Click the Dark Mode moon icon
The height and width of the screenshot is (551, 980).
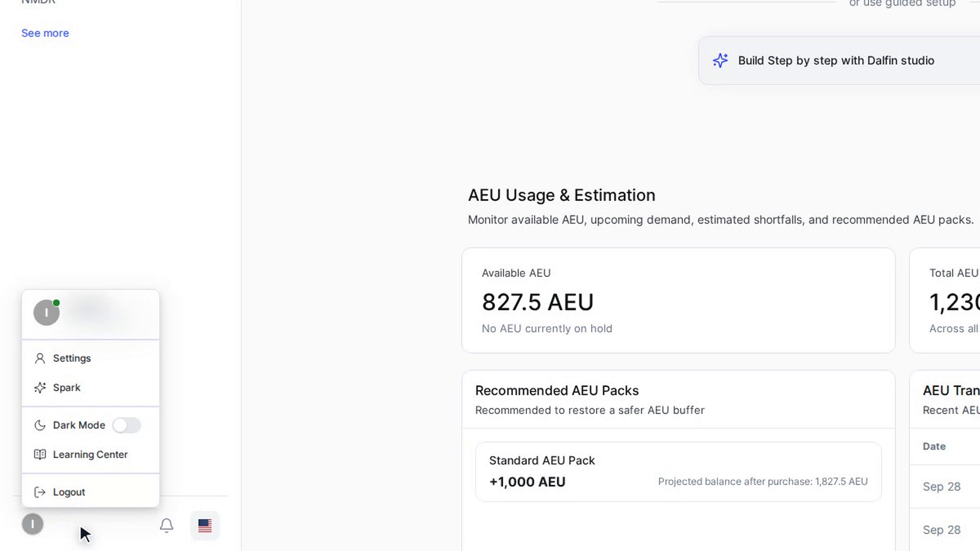click(x=40, y=425)
